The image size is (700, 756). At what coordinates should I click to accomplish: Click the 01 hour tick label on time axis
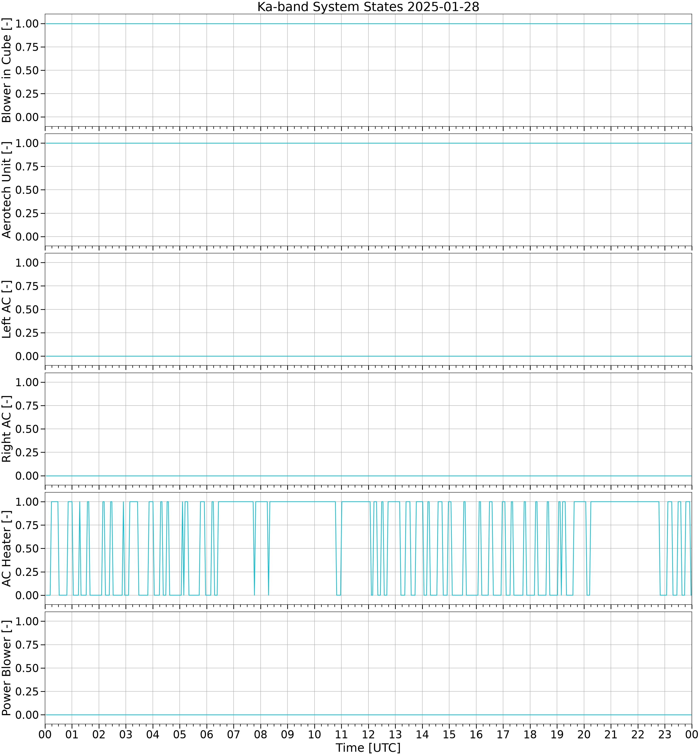coord(72,734)
